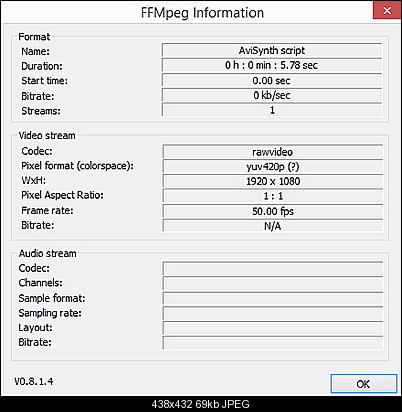Click the empty audio Layout field
This screenshot has width=402, height=412.
click(273, 328)
